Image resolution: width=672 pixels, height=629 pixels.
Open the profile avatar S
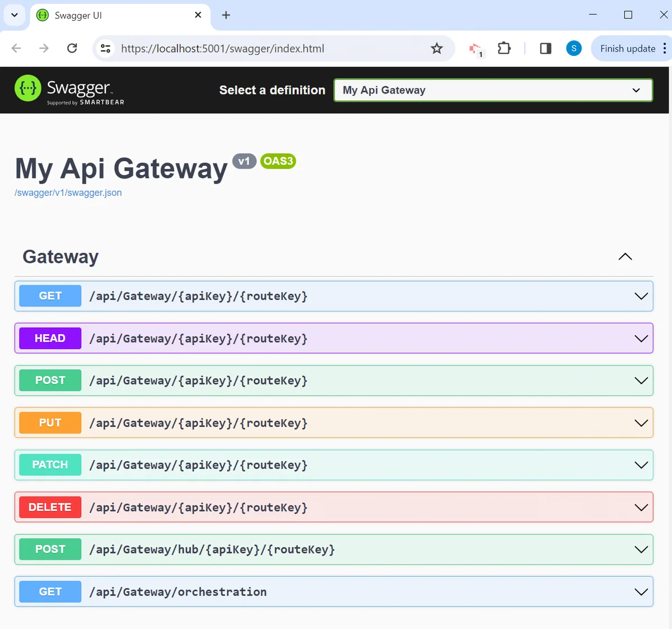[x=573, y=48]
